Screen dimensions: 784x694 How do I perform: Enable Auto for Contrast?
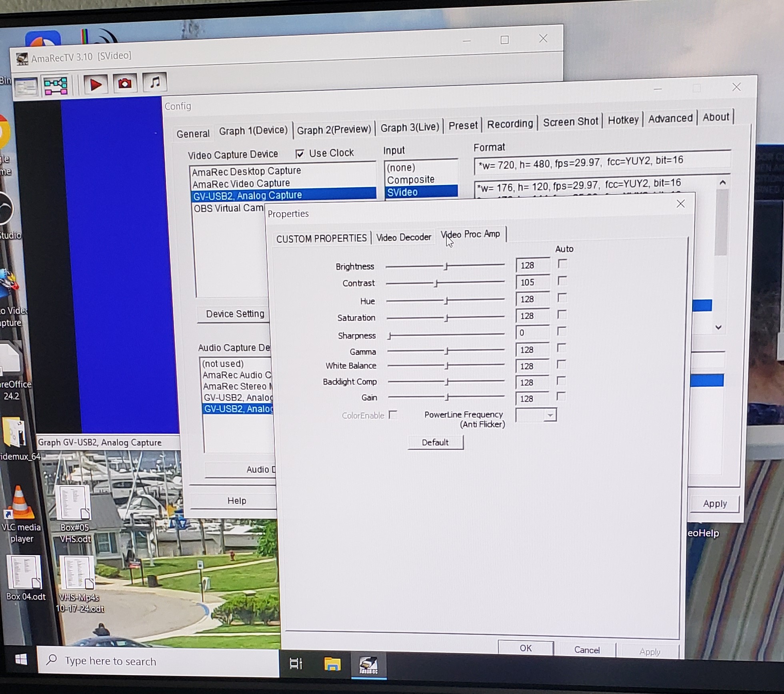pyautogui.click(x=562, y=281)
